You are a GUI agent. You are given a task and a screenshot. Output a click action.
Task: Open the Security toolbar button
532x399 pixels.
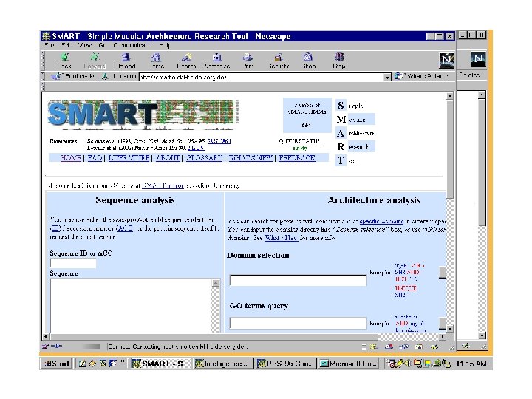point(279,61)
